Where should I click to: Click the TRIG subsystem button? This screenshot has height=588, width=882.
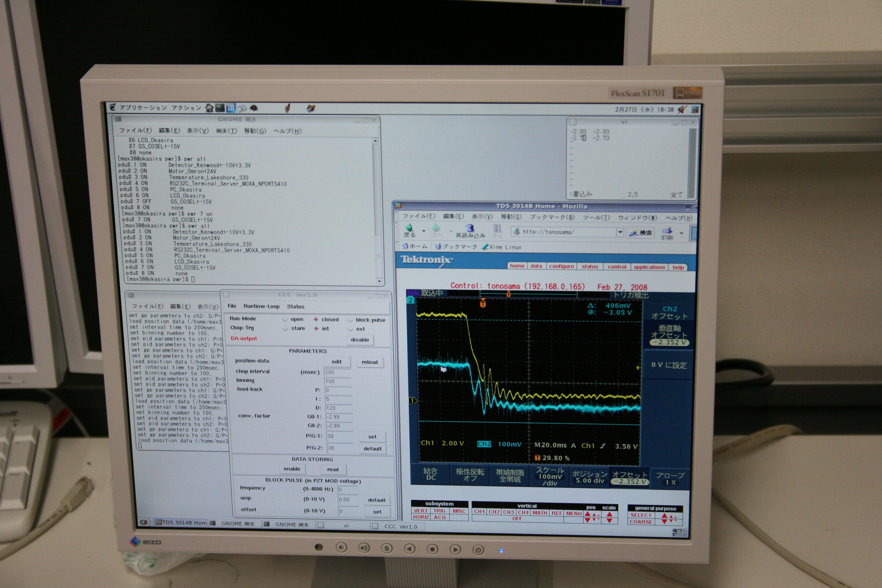click(x=439, y=510)
